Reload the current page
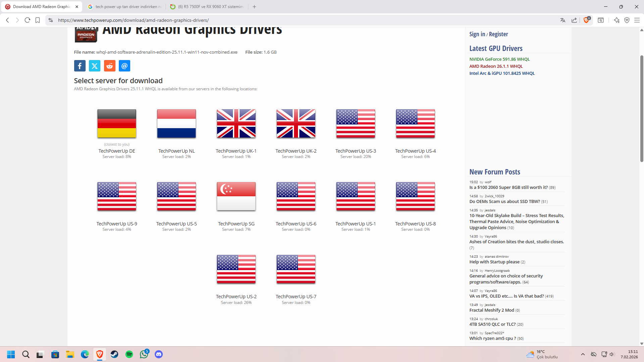 pos(28,20)
